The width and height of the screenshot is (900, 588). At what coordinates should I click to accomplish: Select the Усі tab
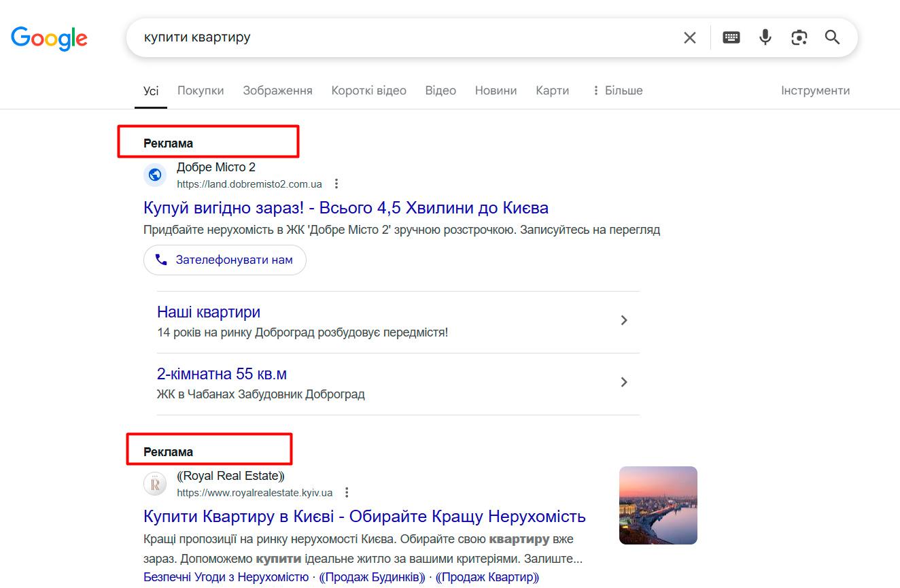[x=151, y=90]
